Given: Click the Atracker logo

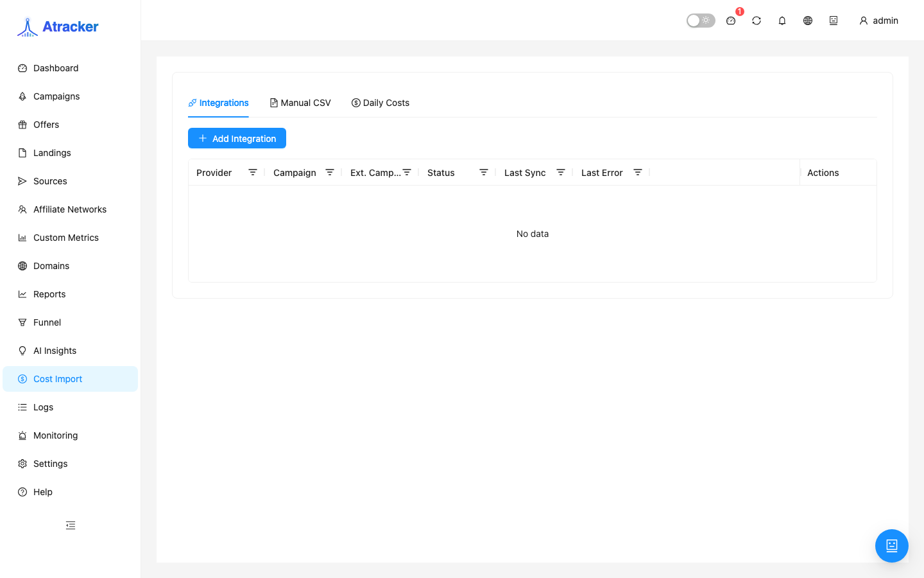Looking at the screenshot, I should [x=58, y=27].
